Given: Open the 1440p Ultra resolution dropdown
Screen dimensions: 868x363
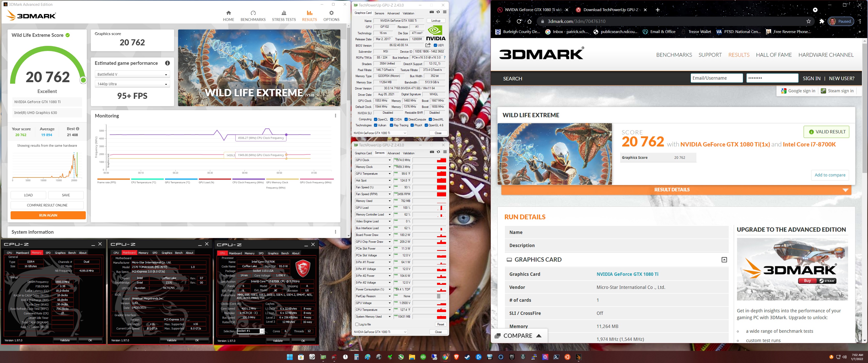Looking at the screenshot, I should (x=132, y=84).
